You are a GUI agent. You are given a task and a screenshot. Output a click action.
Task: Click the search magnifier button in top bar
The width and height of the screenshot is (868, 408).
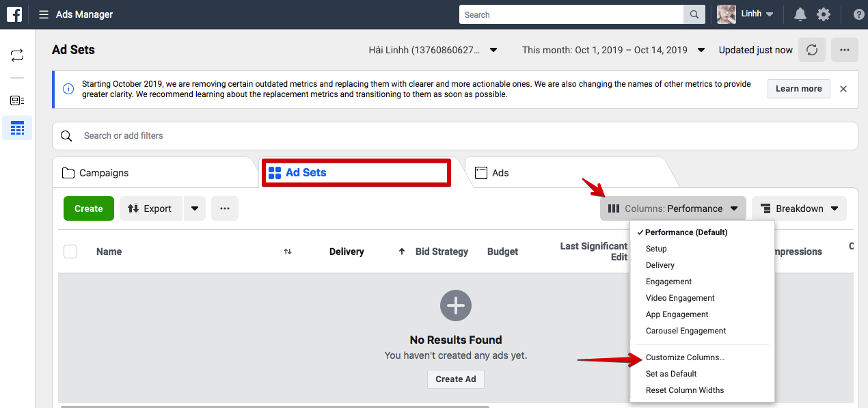click(694, 14)
